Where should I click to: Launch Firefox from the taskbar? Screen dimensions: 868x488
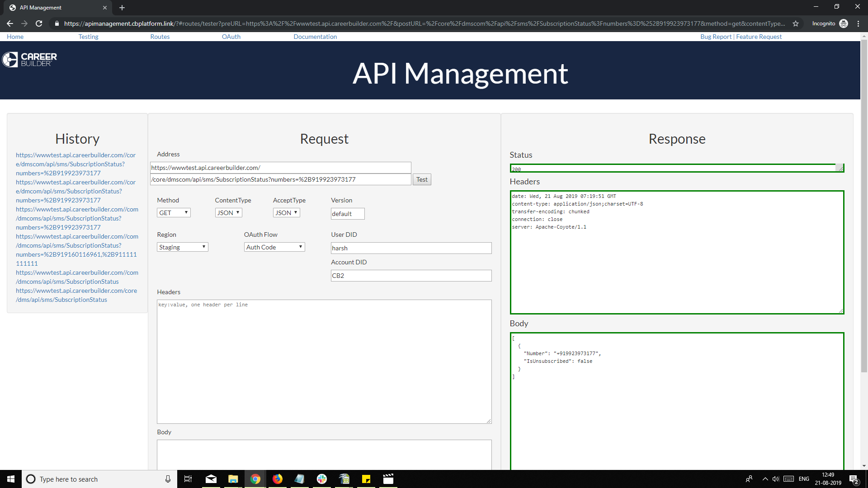277,479
